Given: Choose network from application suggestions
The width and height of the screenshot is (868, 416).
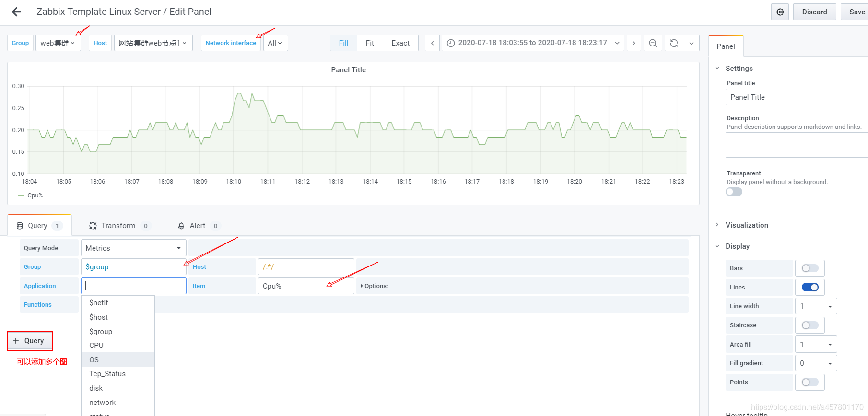Looking at the screenshot, I should [118, 403].
